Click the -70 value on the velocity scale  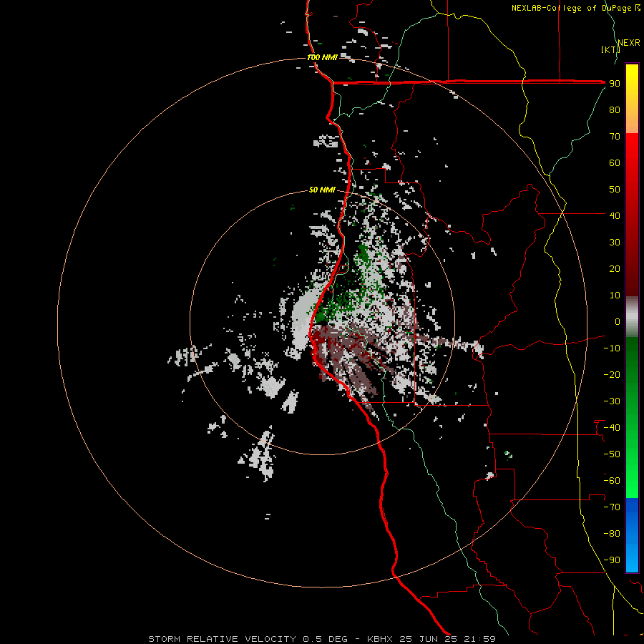pos(612,507)
